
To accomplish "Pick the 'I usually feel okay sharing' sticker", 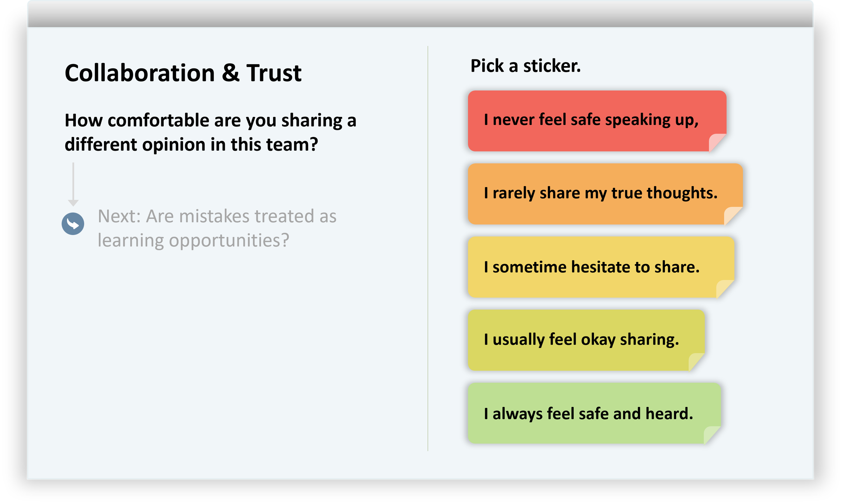I will [581, 340].
